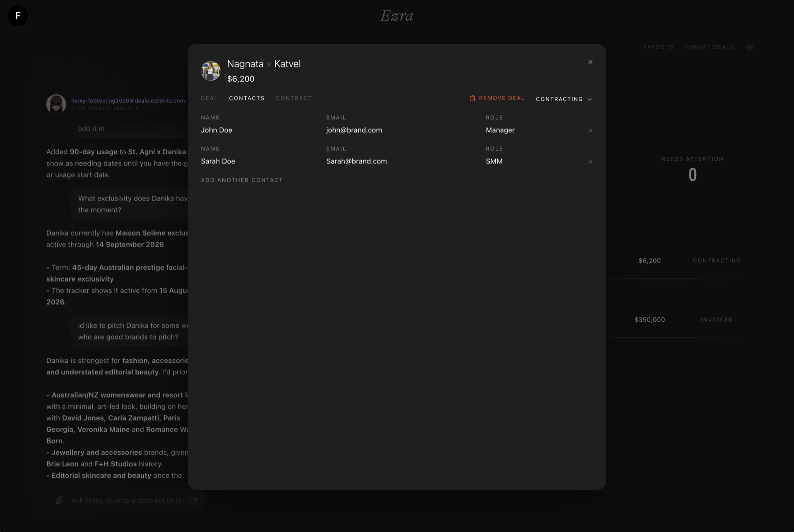Switch to the Deal tab
The width and height of the screenshot is (794, 532).
(x=209, y=98)
